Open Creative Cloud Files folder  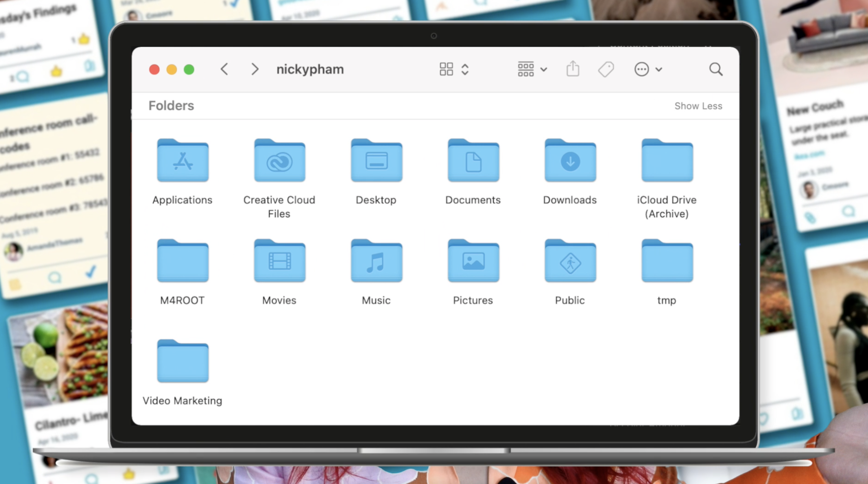pyautogui.click(x=278, y=161)
